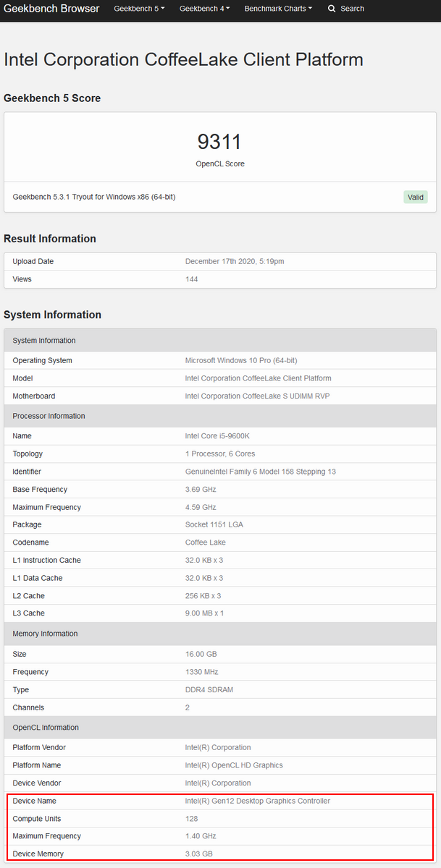Image resolution: width=441 pixels, height=868 pixels.
Task: Click the green Valid badge
Action: pyautogui.click(x=416, y=197)
